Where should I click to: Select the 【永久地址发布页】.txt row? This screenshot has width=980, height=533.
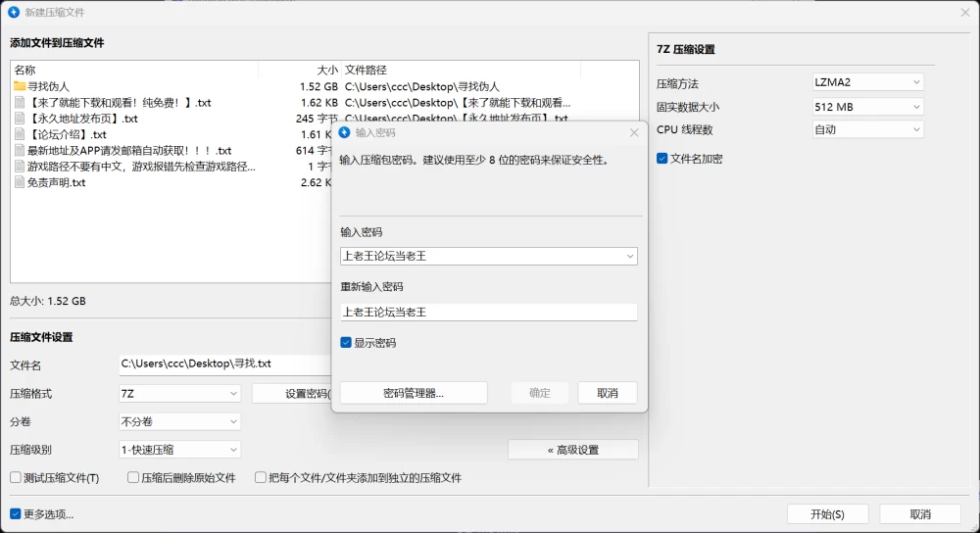tap(324, 119)
